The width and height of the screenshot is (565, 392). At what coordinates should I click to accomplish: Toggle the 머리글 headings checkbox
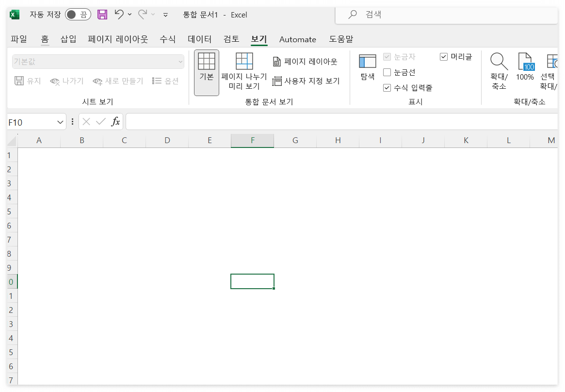tap(444, 57)
